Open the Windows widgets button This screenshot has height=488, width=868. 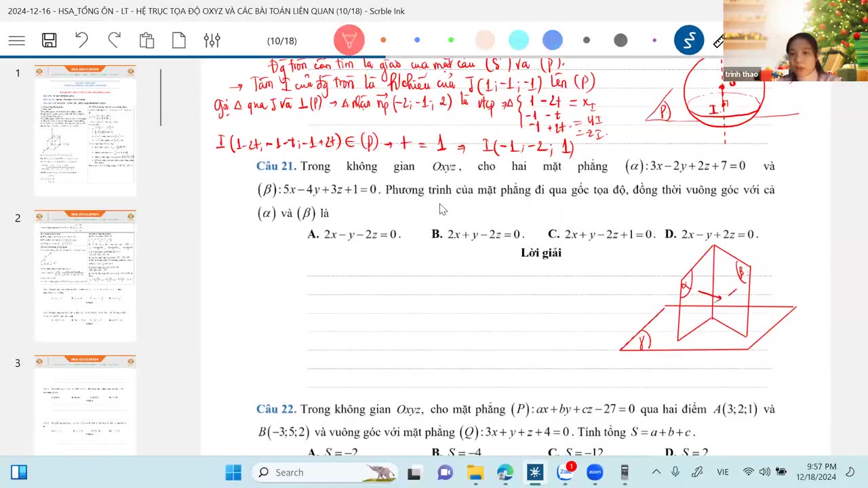click(x=19, y=472)
